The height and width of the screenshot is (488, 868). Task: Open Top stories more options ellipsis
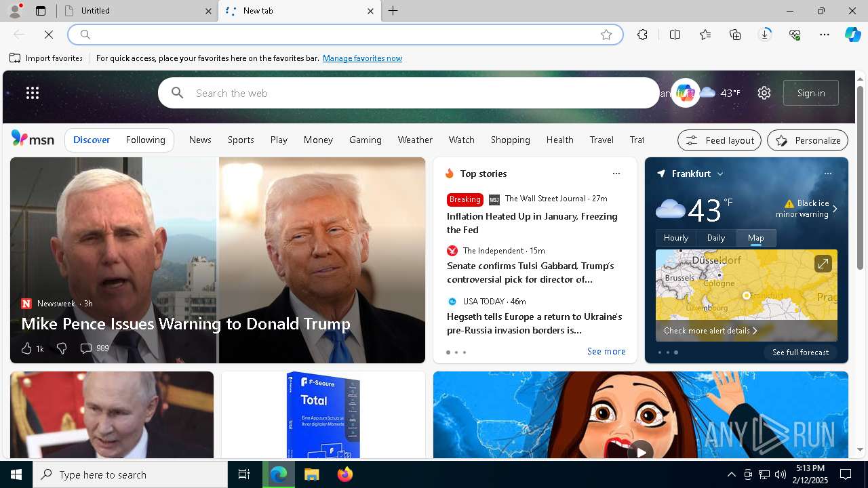(616, 174)
